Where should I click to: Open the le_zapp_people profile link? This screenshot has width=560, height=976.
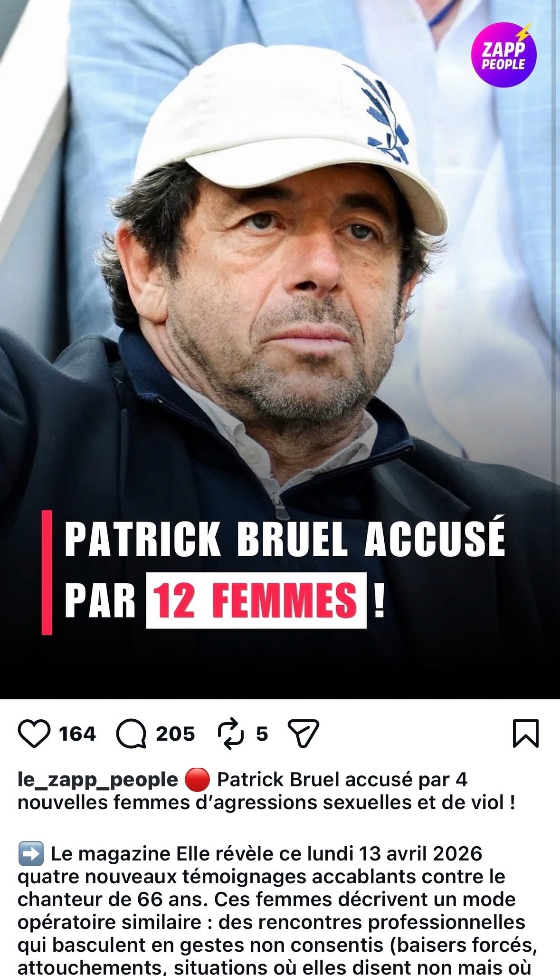point(97,780)
